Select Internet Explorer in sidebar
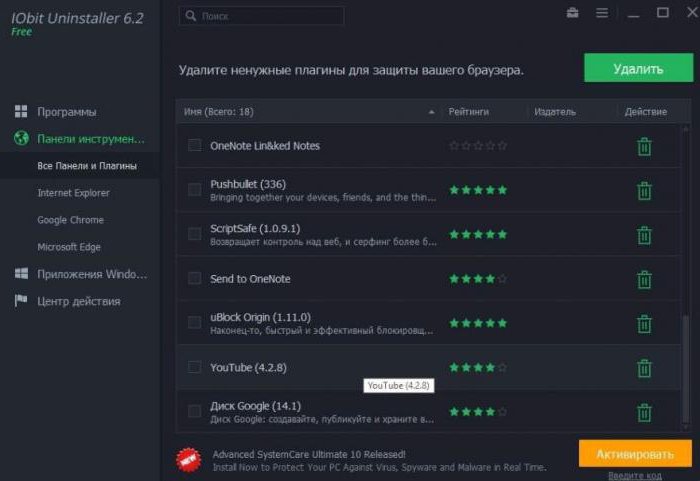 (x=74, y=193)
